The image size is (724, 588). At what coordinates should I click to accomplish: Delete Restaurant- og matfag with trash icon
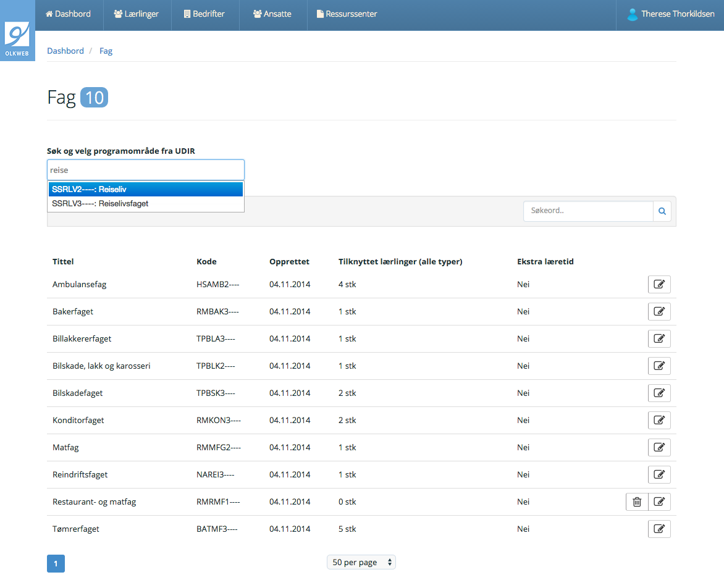[x=637, y=502]
